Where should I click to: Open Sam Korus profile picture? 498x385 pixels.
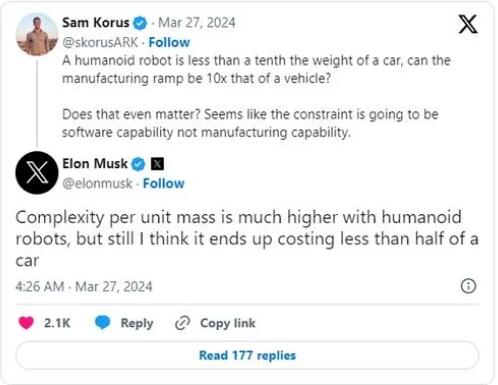click(x=37, y=35)
